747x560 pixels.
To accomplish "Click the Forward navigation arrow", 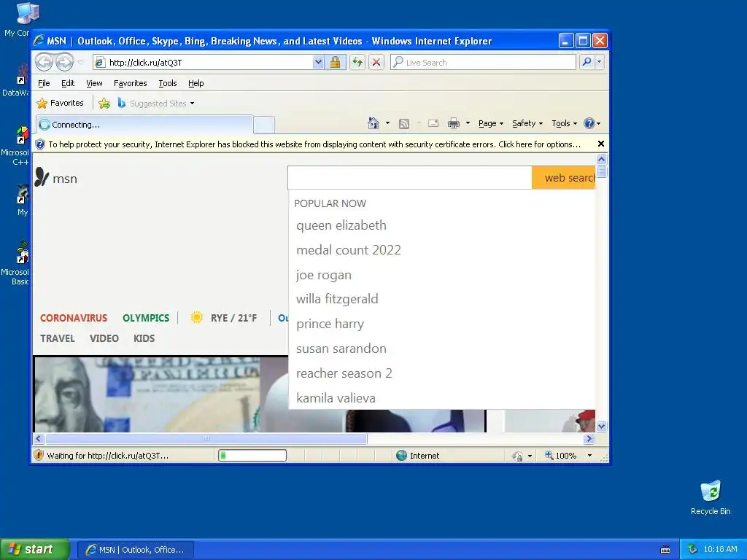I will point(64,62).
